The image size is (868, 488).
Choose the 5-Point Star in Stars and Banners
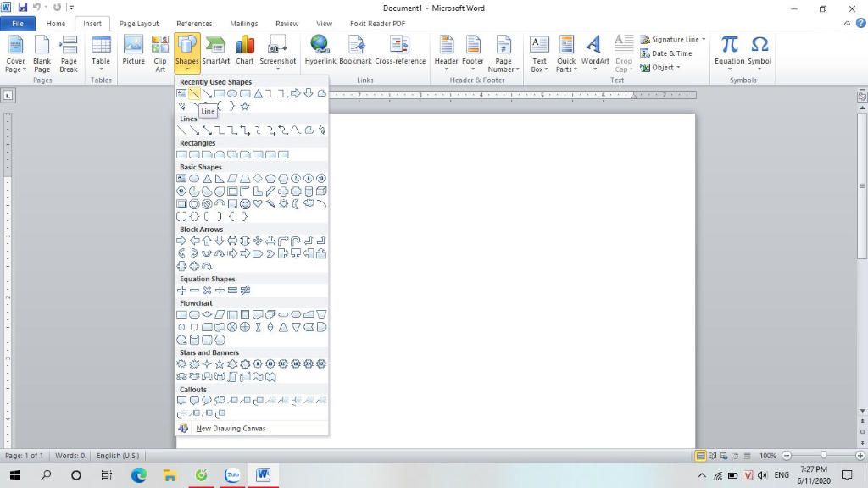(x=220, y=364)
